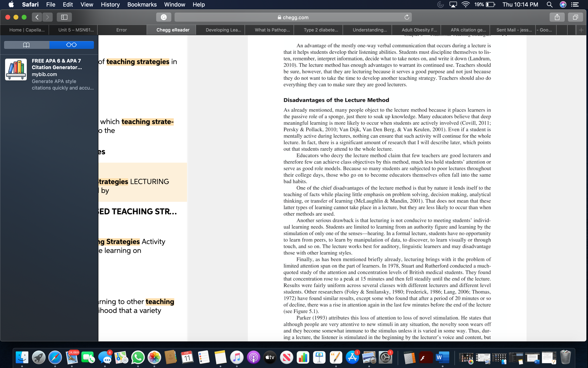This screenshot has width=588, height=368.
Task: Open Spotlight search in menu bar
Action: point(549,4)
